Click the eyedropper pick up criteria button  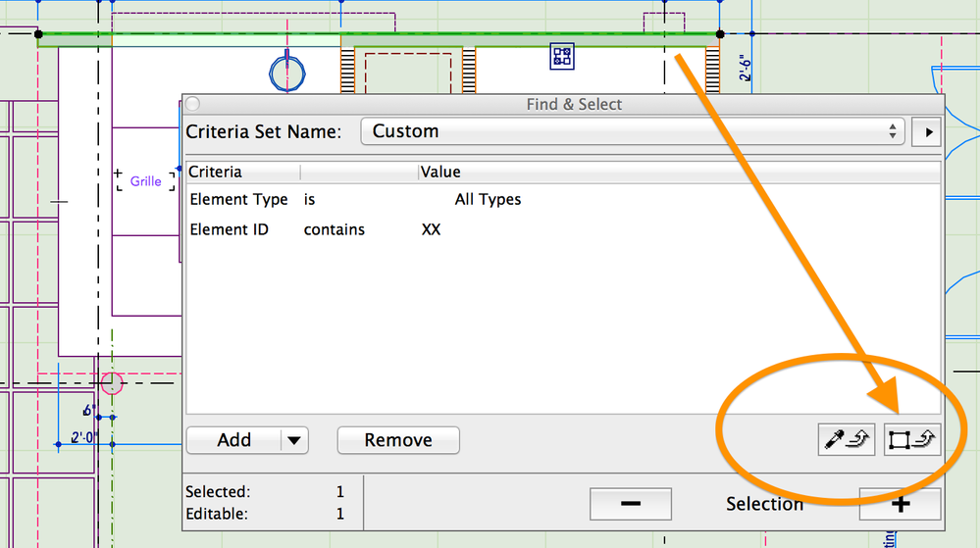click(846, 440)
